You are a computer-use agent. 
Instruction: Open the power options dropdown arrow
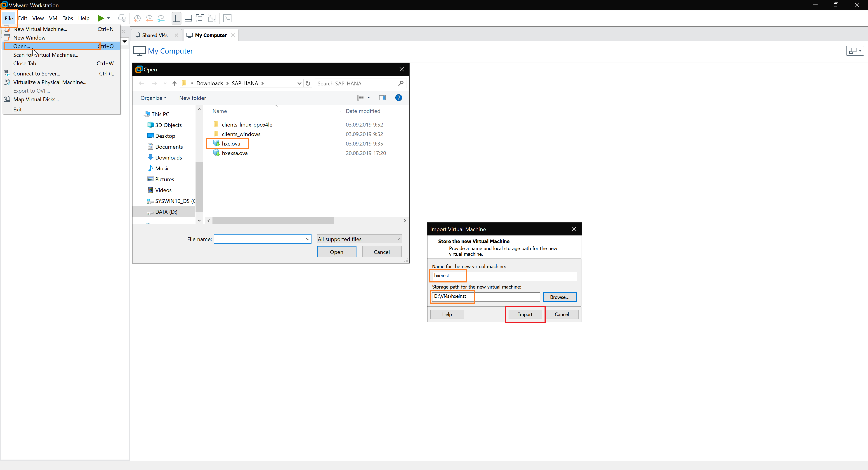tap(108, 18)
